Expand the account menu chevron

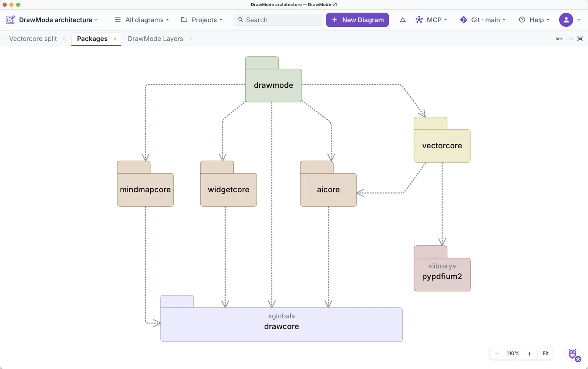[x=579, y=20]
